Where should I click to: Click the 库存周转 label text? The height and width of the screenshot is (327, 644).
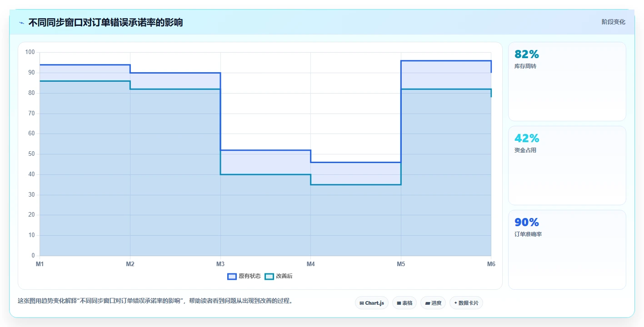click(525, 66)
